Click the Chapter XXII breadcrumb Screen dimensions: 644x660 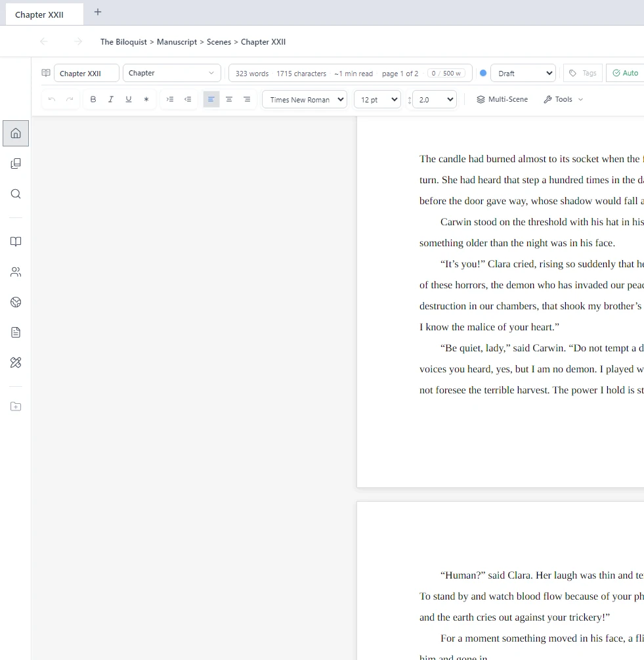point(263,41)
